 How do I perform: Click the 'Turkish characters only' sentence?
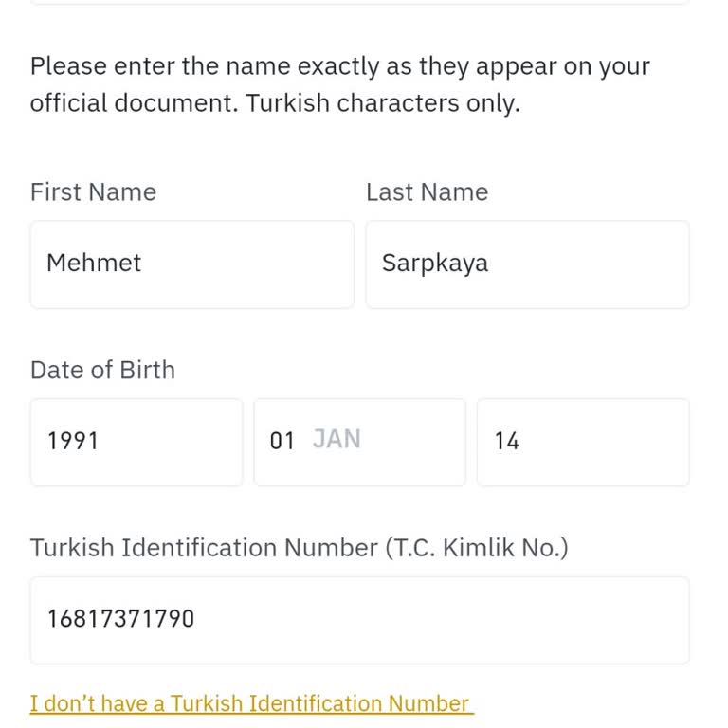[383, 103]
